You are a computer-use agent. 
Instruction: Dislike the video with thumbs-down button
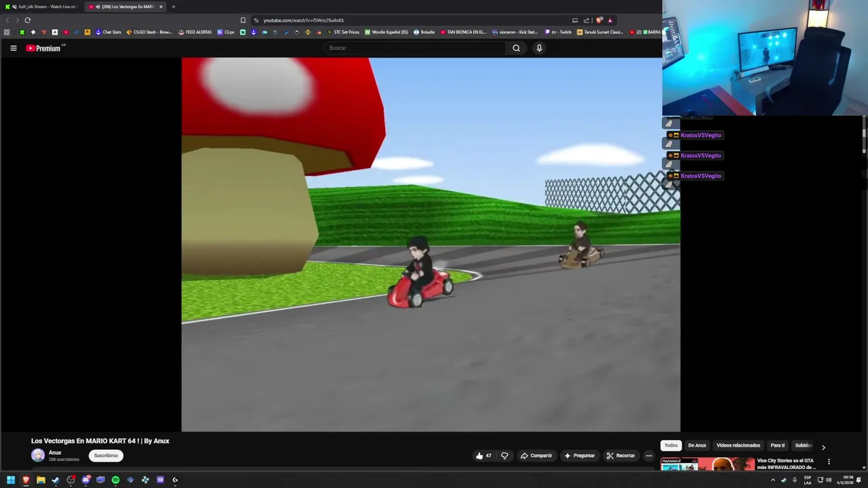505,455
